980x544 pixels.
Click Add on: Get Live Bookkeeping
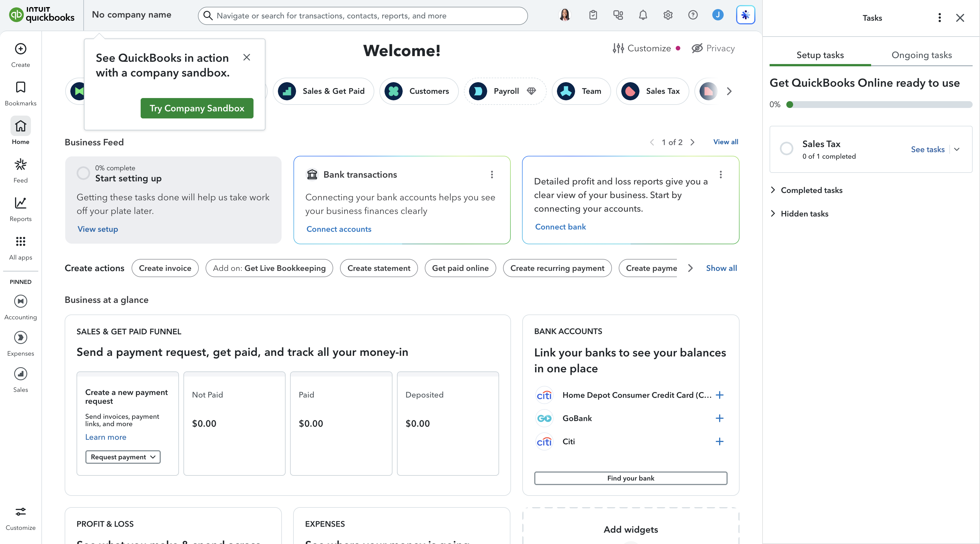coord(269,268)
